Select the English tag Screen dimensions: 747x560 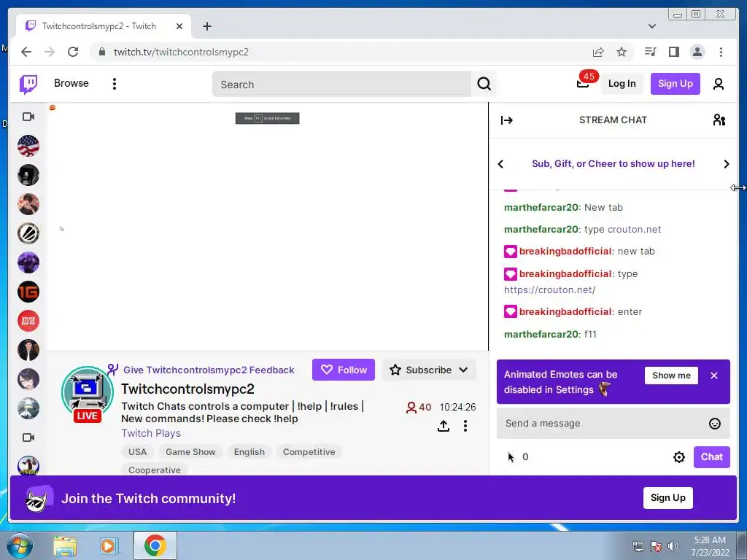point(249,452)
